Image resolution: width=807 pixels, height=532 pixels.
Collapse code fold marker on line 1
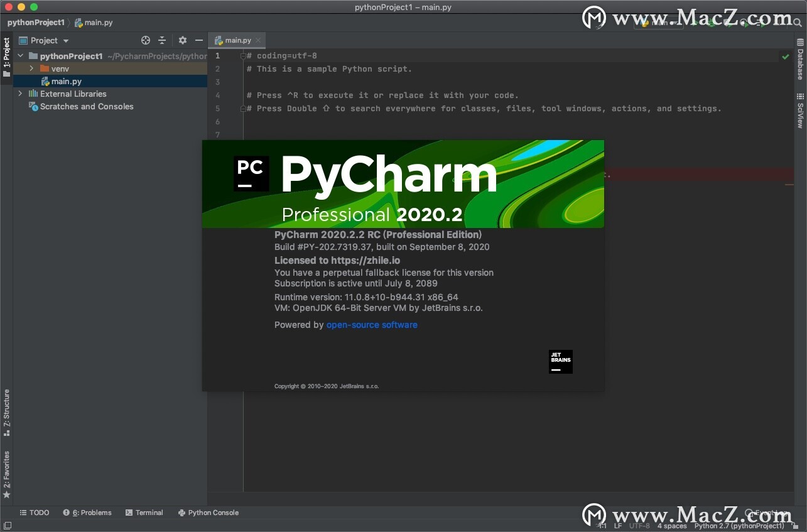[x=243, y=56]
